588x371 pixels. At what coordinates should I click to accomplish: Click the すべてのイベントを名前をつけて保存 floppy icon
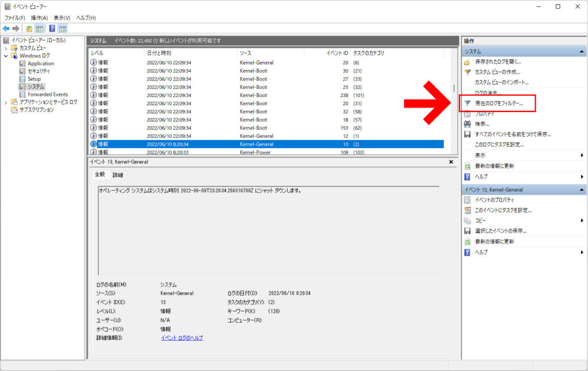click(467, 134)
